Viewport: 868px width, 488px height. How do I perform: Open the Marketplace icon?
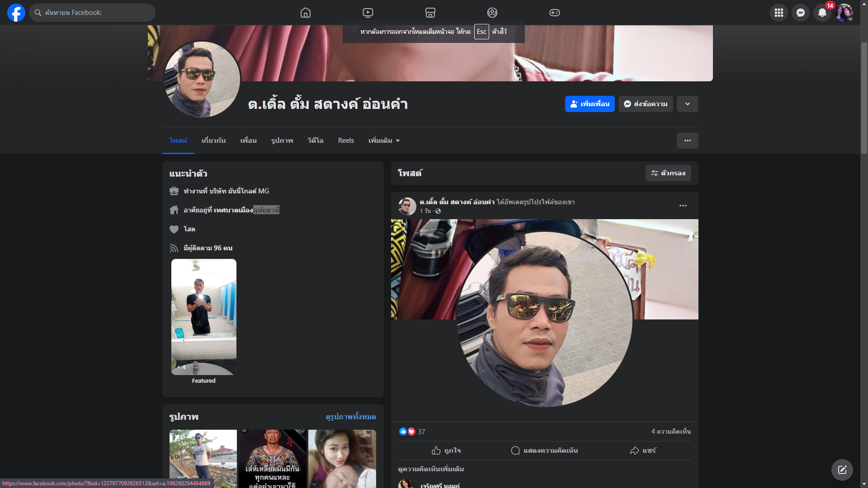[x=430, y=13]
